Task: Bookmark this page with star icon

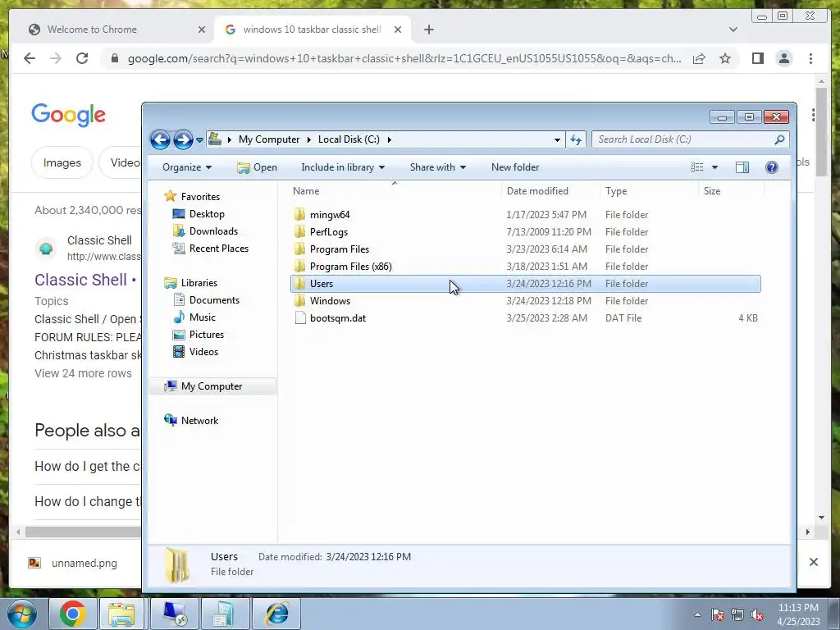Action: [x=725, y=58]
